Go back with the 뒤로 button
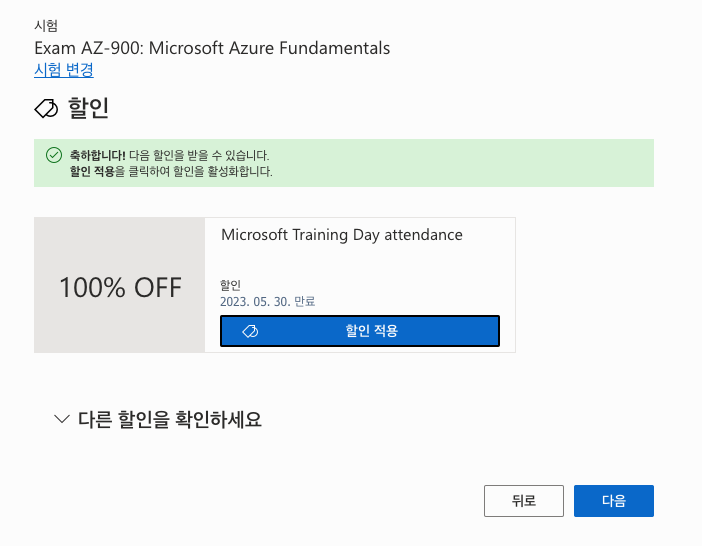Screen dimensions: 702x546 pyautogui.click(x=524, y=501)
